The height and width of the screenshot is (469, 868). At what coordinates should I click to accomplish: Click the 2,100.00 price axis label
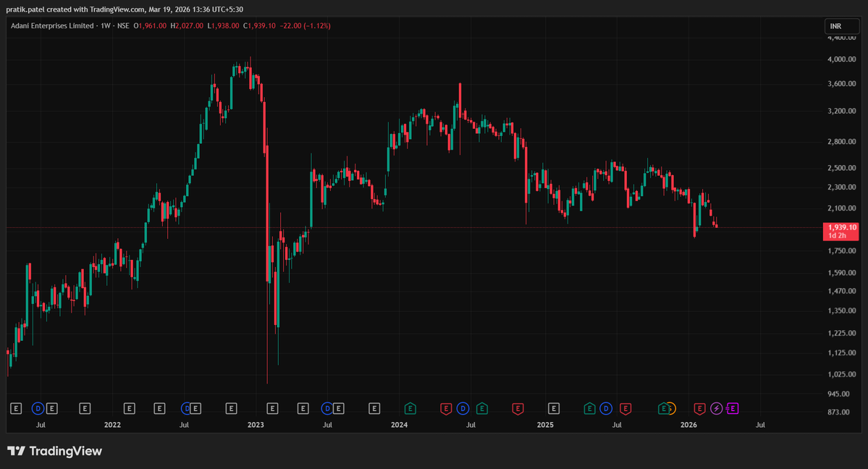[x=841, y=208]
